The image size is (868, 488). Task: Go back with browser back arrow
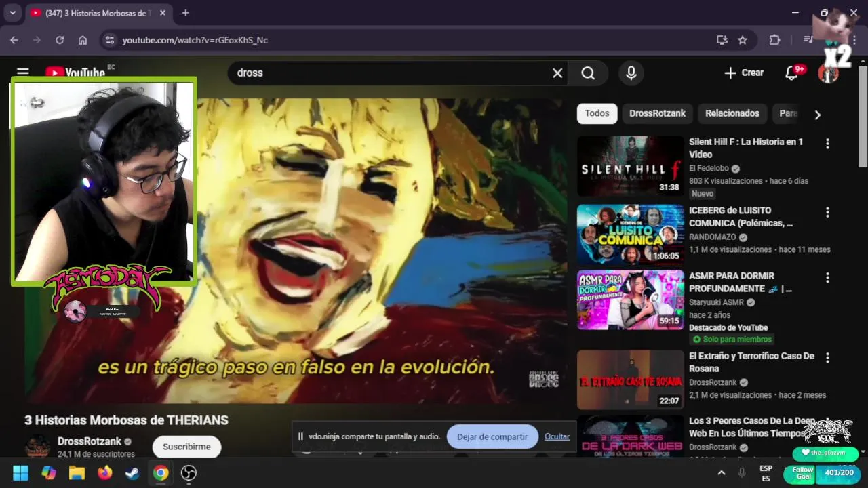[14, 40]
